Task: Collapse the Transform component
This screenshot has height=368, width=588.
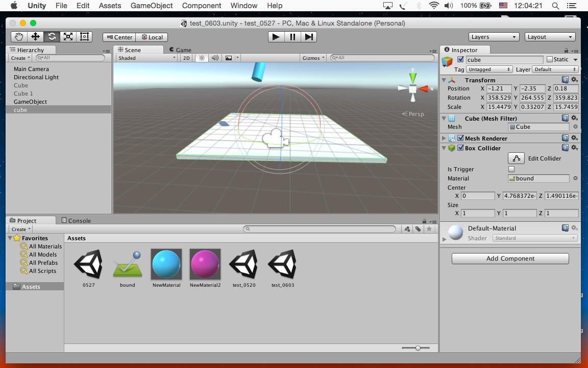Action: point(444,80)
